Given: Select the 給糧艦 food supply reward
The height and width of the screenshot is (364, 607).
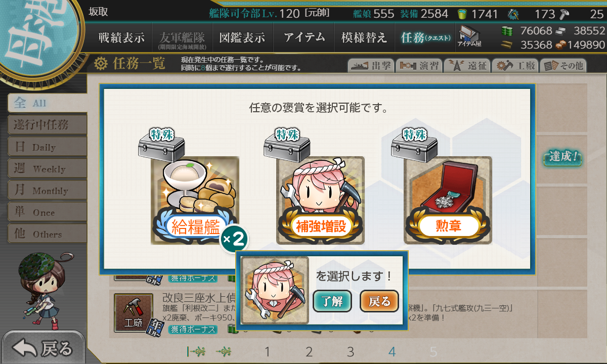Looking at the screenshot, I should [195, 201].
